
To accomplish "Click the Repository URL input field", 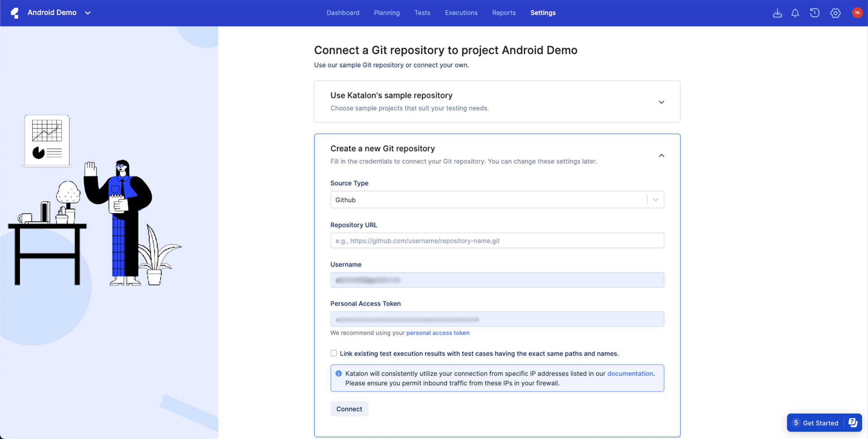I will point(497,240).
